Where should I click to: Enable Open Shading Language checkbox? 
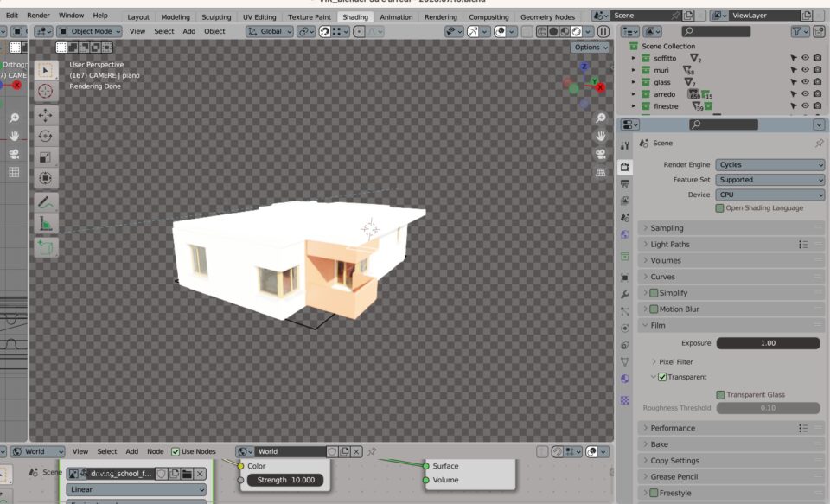(719, 208)
